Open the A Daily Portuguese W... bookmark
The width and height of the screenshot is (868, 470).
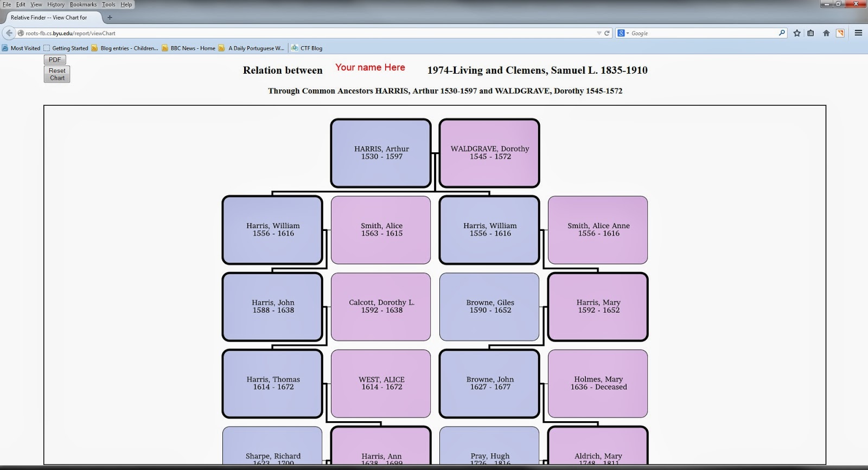(251, 48)
